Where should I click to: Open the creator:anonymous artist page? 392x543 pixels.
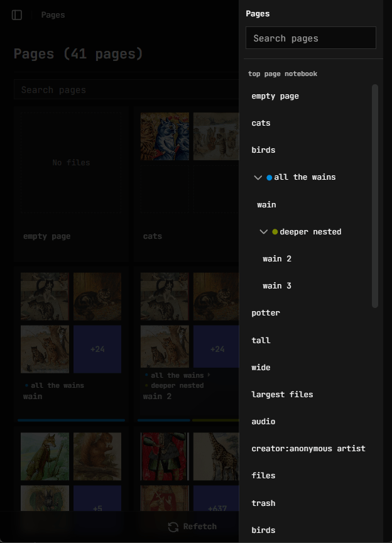point(308,449)
